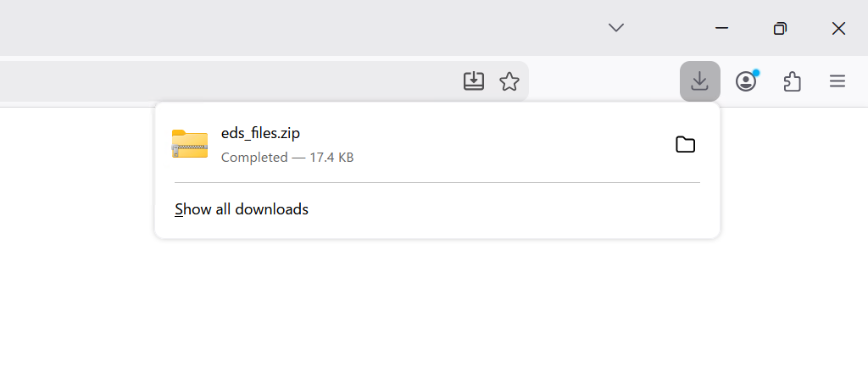Viewport: 868px width, 372px height.
Task: Show eds_files.zip in its containing folder
Action: click(685, 145)
